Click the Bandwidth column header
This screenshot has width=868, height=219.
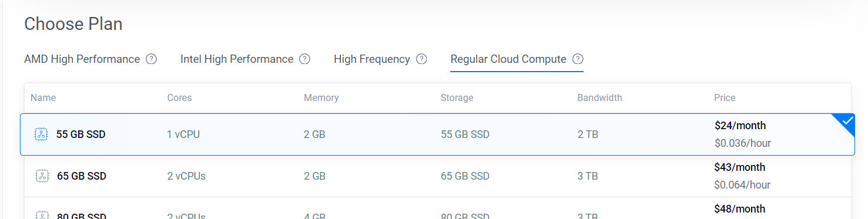click(x=599, y=97)
